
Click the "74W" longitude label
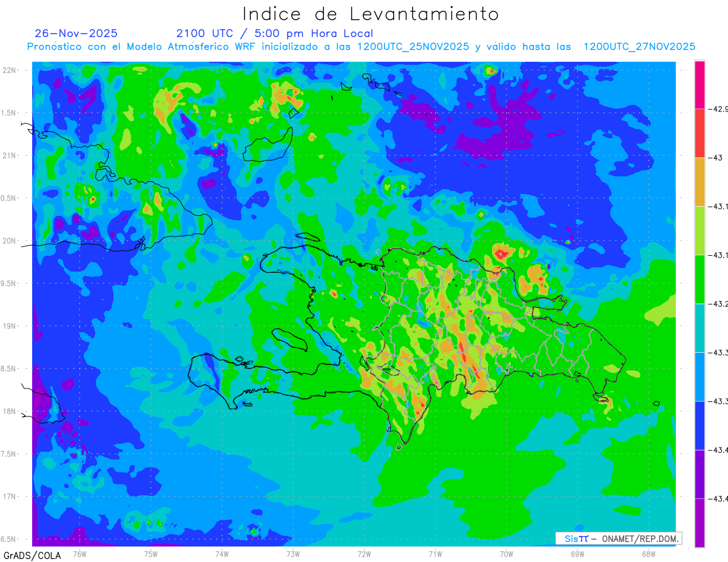(x=222, y=554)
